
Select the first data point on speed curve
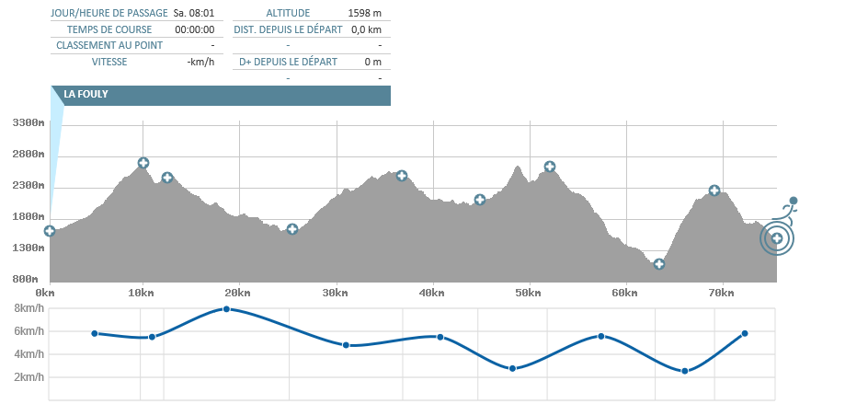point(95,333)
